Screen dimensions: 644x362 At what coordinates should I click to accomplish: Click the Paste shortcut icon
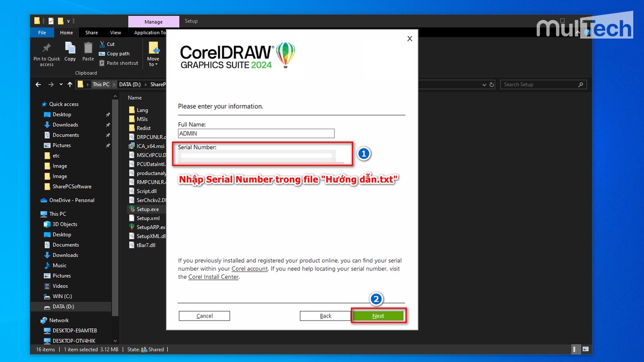103,63
